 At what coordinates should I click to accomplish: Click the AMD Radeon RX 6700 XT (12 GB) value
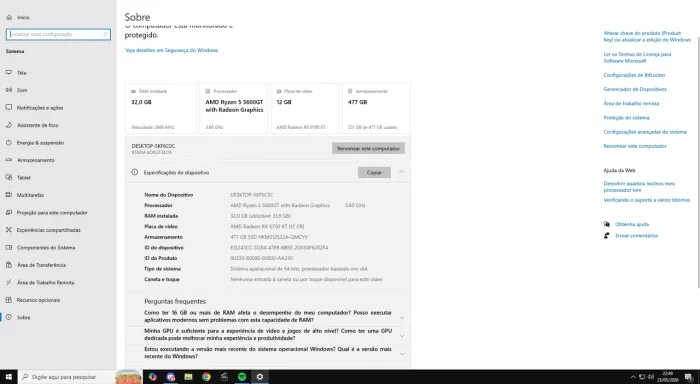tap(267, 226)
